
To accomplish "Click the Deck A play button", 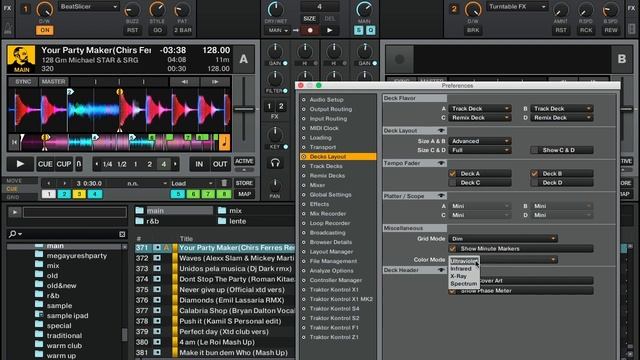I will [x=20, y=164].
